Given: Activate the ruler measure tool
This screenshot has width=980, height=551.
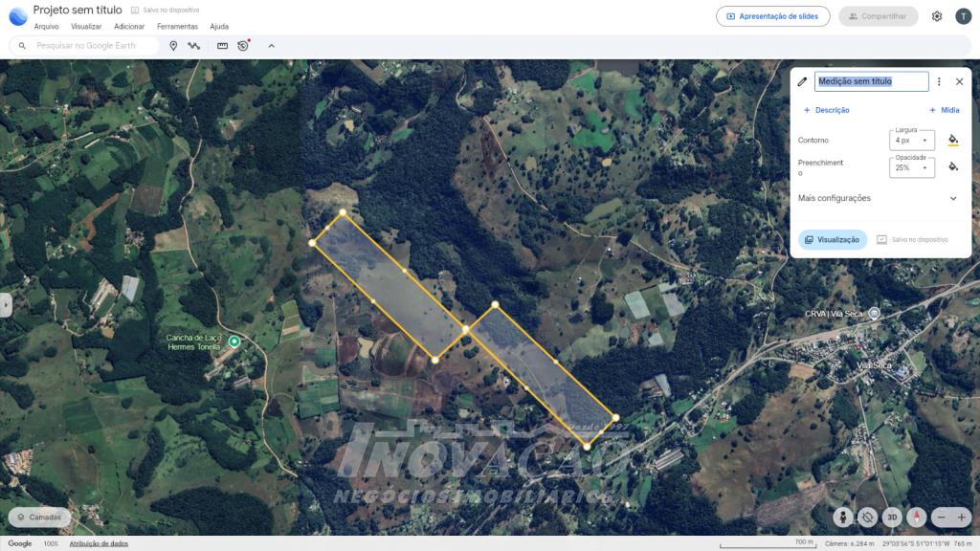Looking at the screenshot, I should coord(222,46).
